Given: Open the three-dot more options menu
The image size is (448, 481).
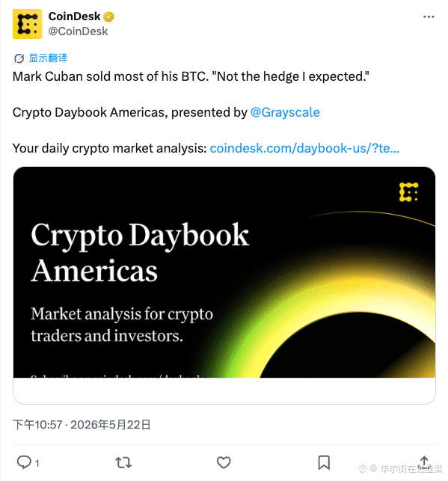Looking at the screenshot, I should [429, 16].
